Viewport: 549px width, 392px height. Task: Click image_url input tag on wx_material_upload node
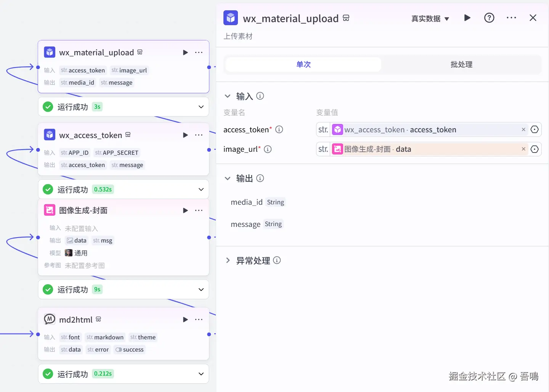click(x=129, y=70)
